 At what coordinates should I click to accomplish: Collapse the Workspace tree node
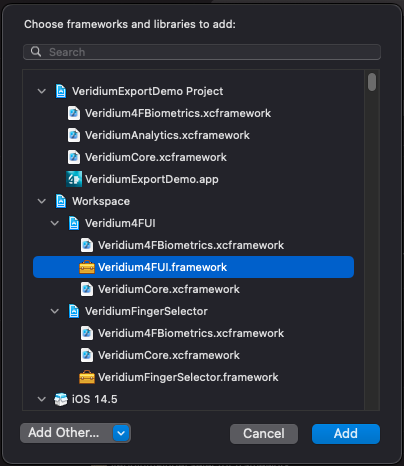click(42, 201)
